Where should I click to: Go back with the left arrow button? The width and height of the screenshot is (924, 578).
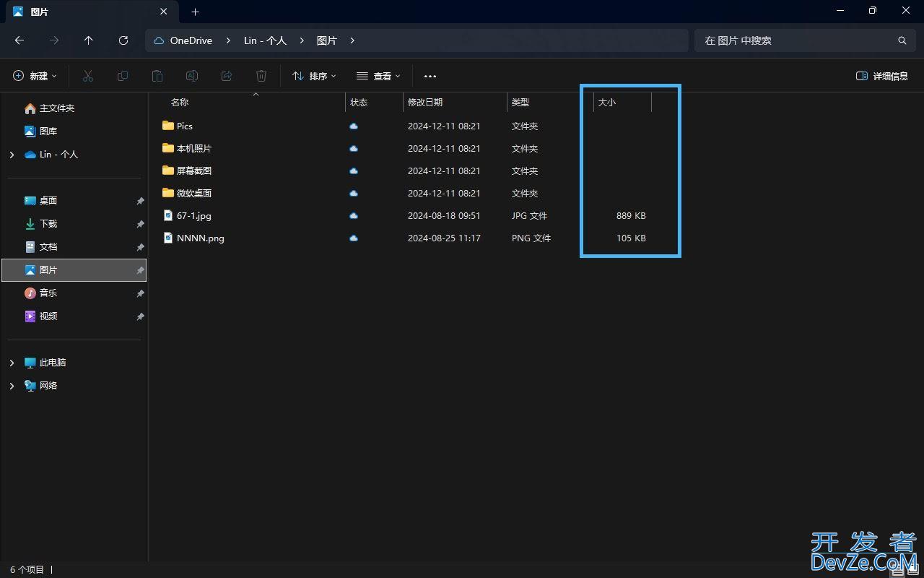coord(19,40)
